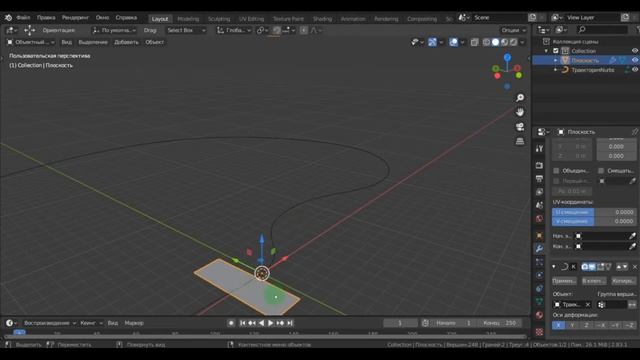Select X deformation axis button
This screenshot has height=360, width=640.
pos(558,325)
